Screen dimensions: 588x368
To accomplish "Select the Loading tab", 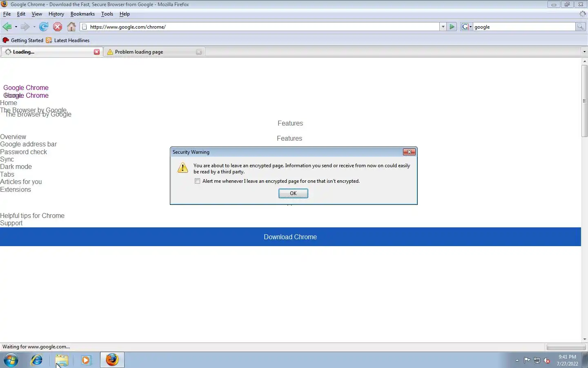I will tap(52, 52).
